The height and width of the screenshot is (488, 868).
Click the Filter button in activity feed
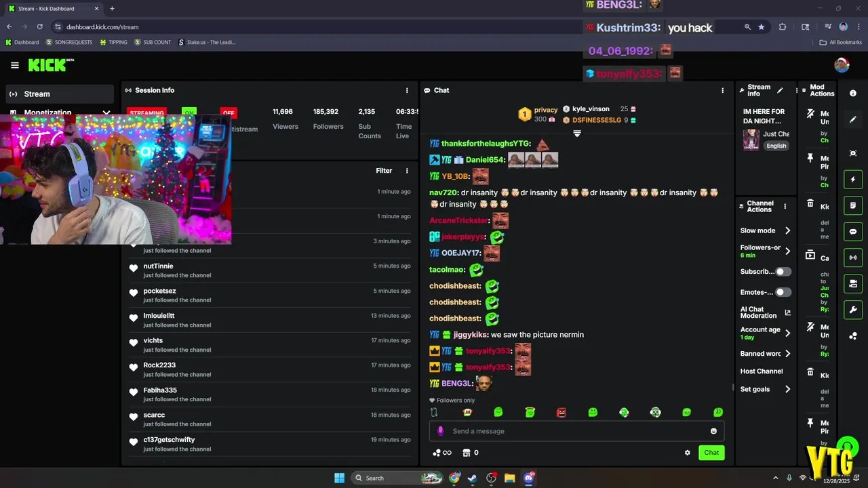coord(384,171)
